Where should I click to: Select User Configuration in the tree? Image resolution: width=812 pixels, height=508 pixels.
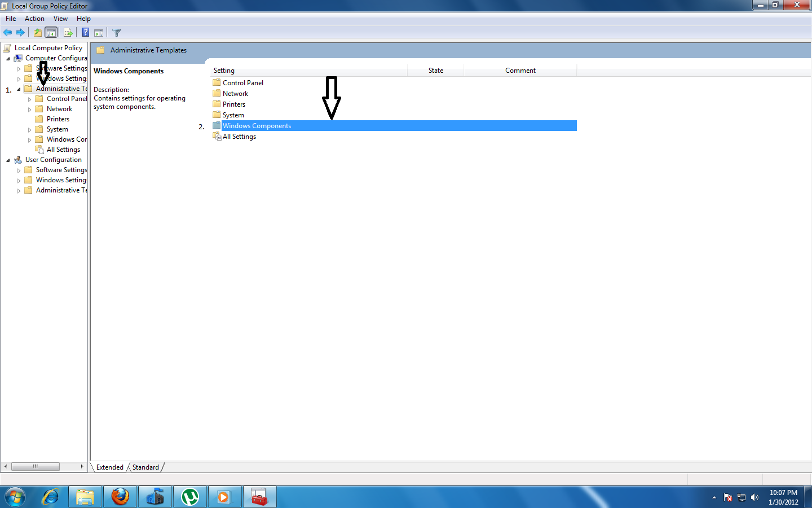click(54, 160)
